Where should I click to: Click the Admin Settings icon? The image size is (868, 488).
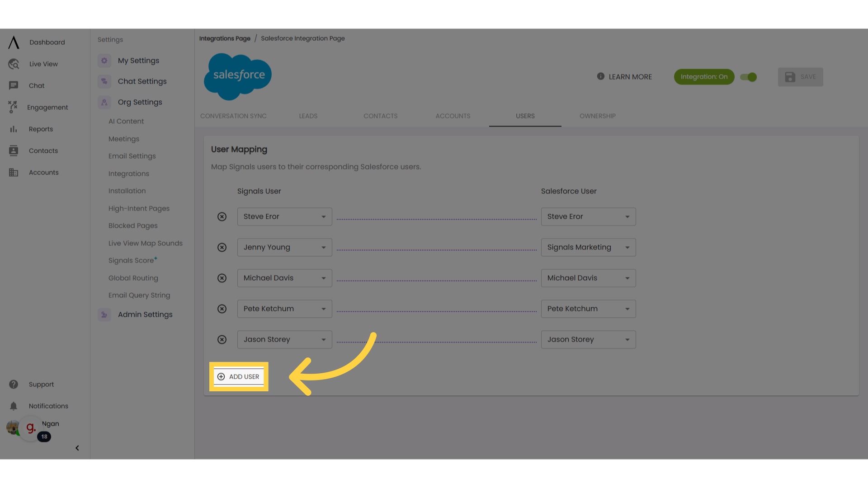[x=104, y=314]
